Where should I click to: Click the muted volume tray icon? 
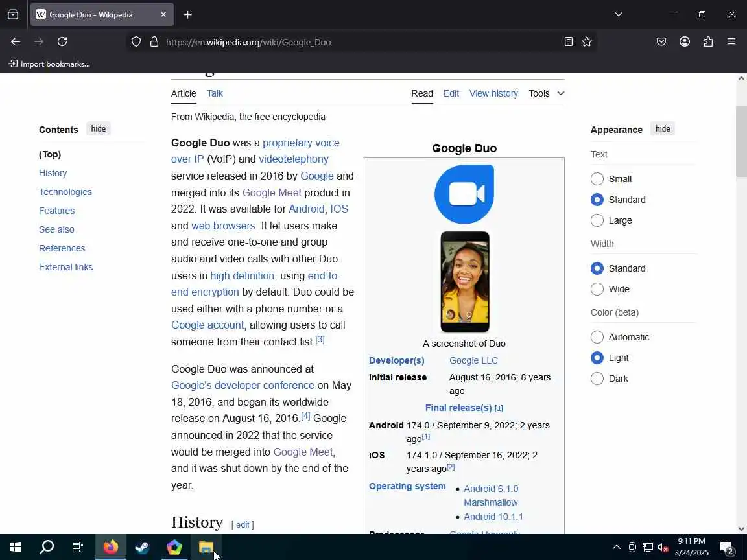tap(663, 547)
